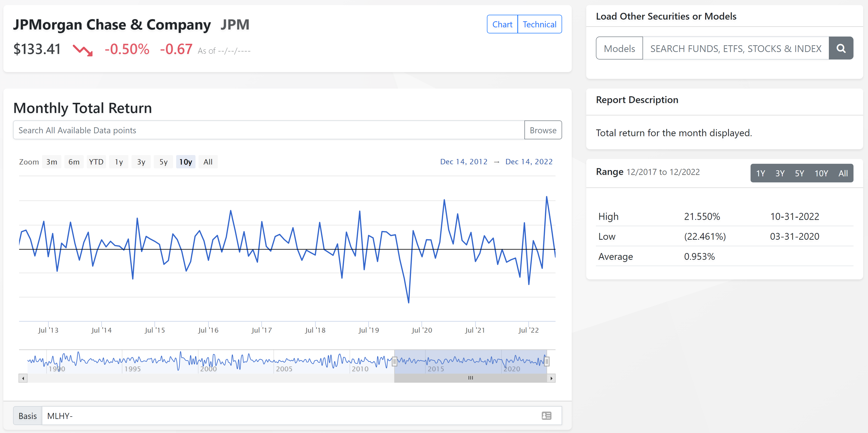The height and width of the screenshot is (433, 868).
Task: Select the 3Y range button
Action: click(x=780, y=173)
